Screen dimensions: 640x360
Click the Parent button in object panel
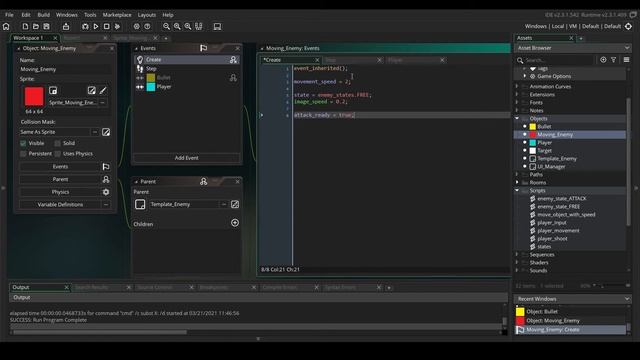60,179
